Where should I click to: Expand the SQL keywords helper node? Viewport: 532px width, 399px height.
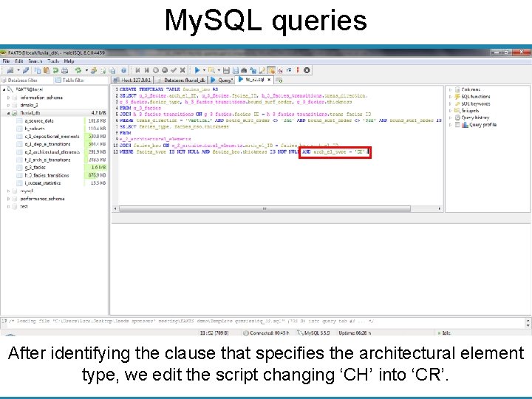(451, 104)
